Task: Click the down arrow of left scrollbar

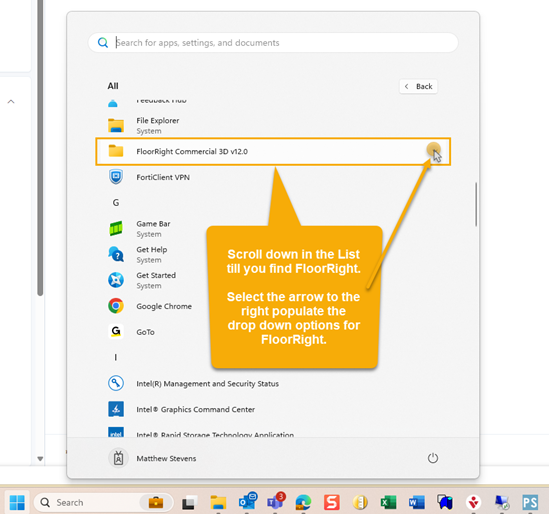Action: click(x=40, y=459)
